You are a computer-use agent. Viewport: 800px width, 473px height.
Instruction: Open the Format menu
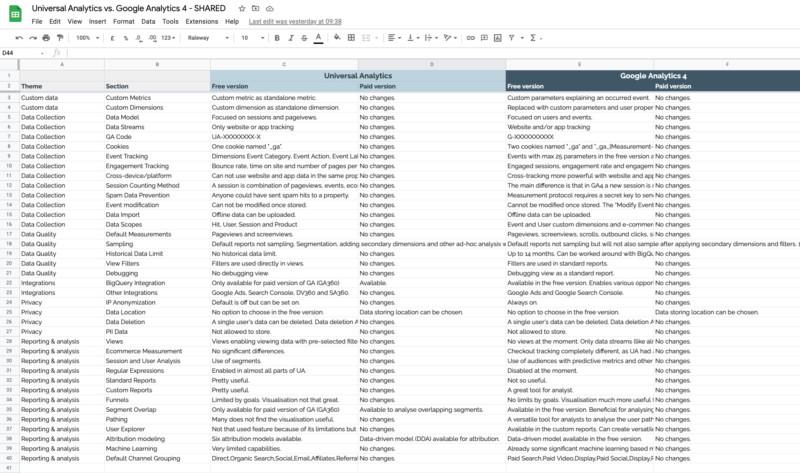tap(123, 21)
